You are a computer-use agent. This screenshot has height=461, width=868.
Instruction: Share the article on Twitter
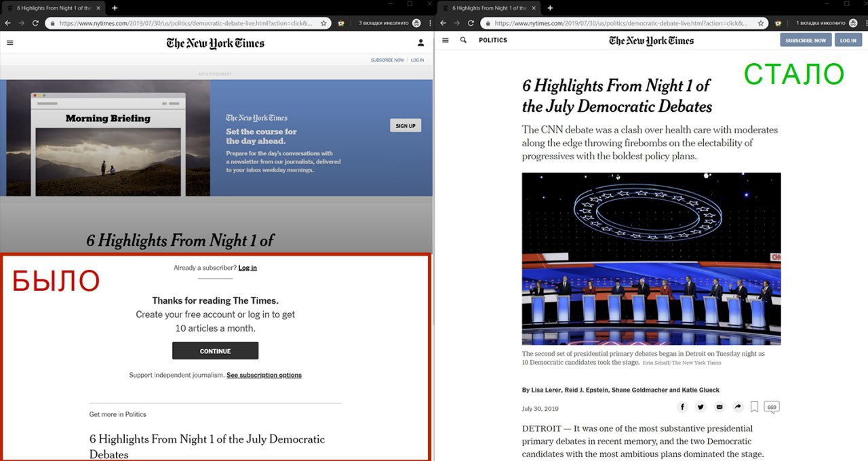(701, 407)
